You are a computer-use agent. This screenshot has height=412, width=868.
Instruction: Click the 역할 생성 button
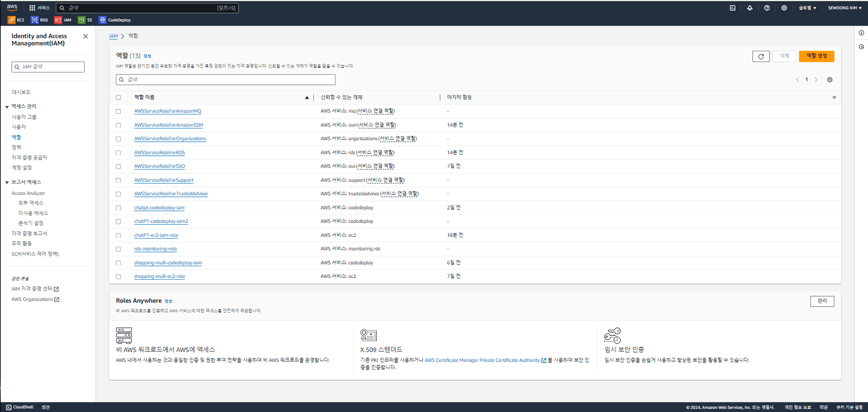[x=816, y=56]
